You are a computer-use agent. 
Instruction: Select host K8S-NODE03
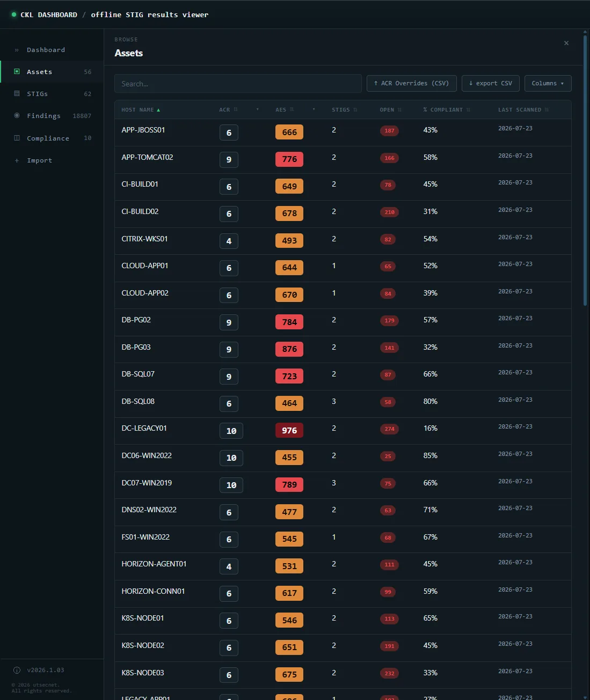(x=143, y=673)
